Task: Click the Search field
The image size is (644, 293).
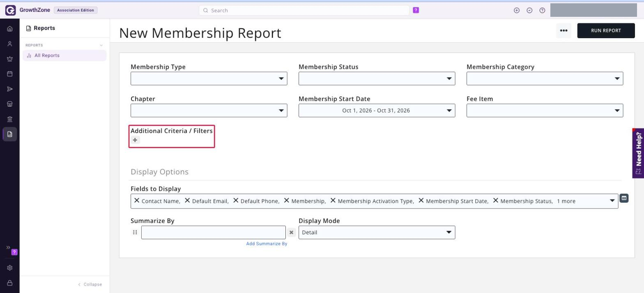Action: (304, 10)
